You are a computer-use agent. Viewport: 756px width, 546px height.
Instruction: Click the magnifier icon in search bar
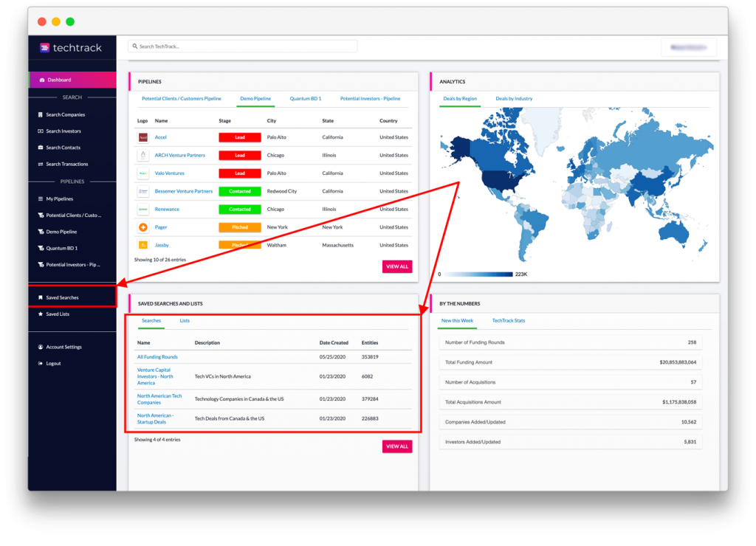click(135, 46)
